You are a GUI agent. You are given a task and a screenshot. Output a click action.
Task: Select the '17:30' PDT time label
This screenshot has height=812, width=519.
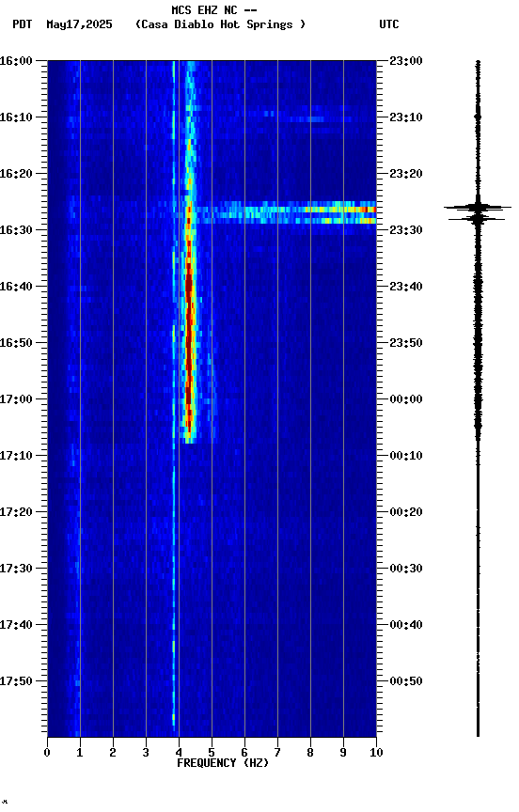pyautogui.click(x=16, y=569)
